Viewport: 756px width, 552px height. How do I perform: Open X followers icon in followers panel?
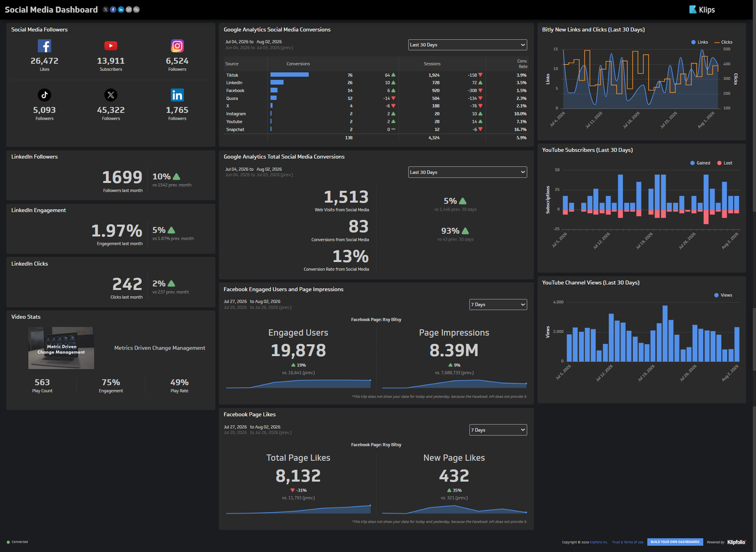tap(111, 95)
